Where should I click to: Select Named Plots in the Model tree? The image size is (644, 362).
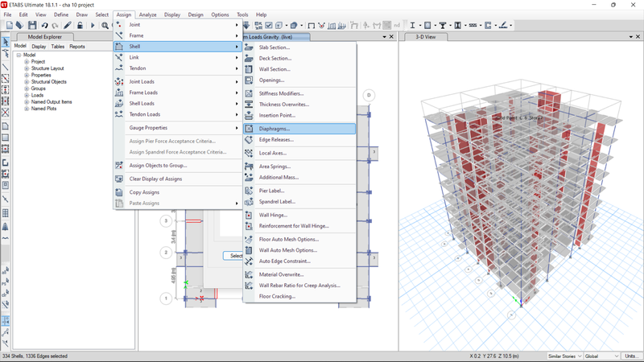point(44,109)
